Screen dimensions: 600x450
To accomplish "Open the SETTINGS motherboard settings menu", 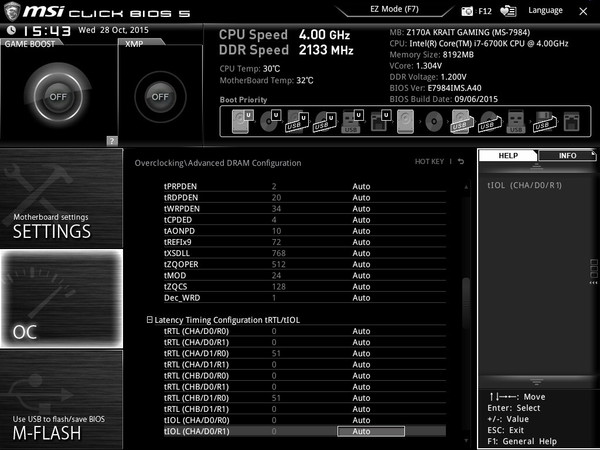I will 61,198.
